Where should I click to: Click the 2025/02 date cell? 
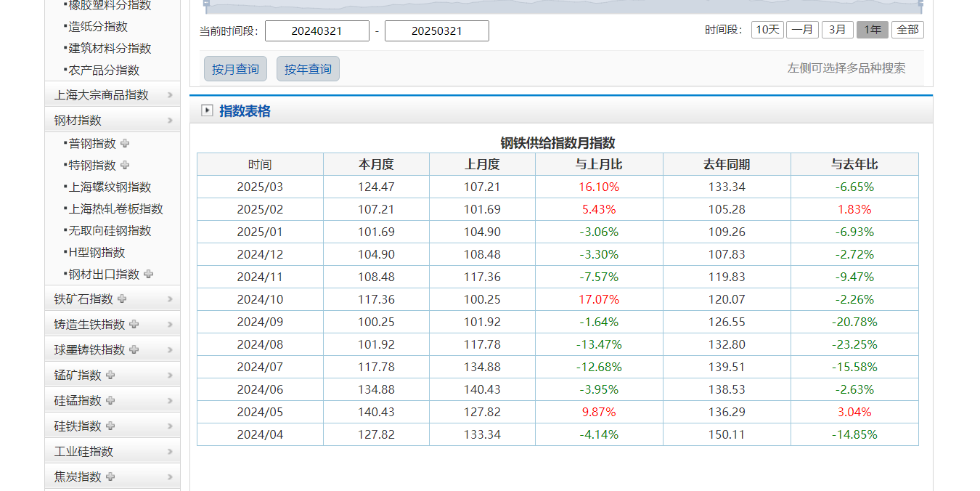260,209
